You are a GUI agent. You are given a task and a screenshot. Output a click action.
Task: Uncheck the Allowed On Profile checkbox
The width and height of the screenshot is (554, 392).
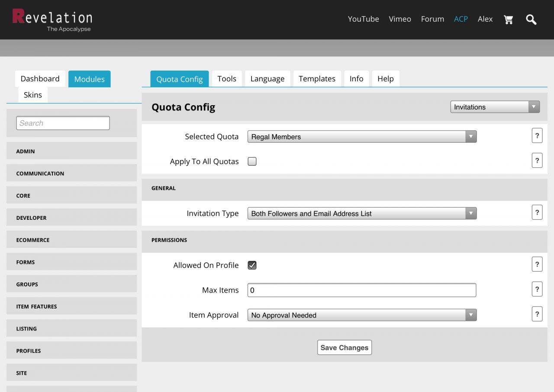click(x=252, y=265)
